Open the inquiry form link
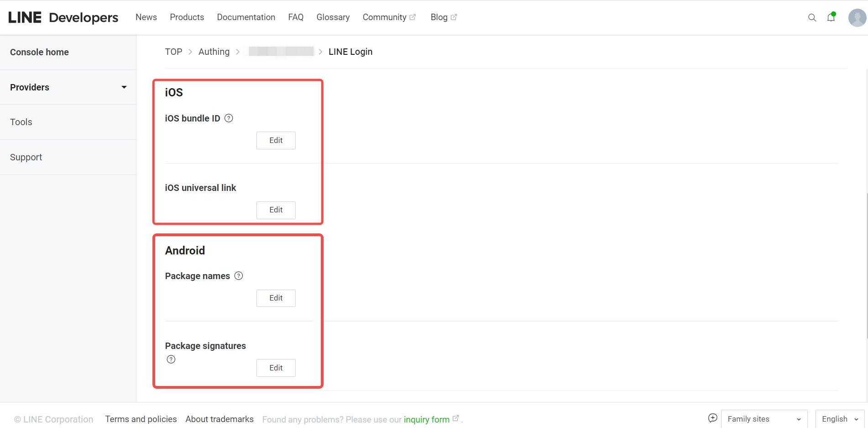 [x=427, y=419]
